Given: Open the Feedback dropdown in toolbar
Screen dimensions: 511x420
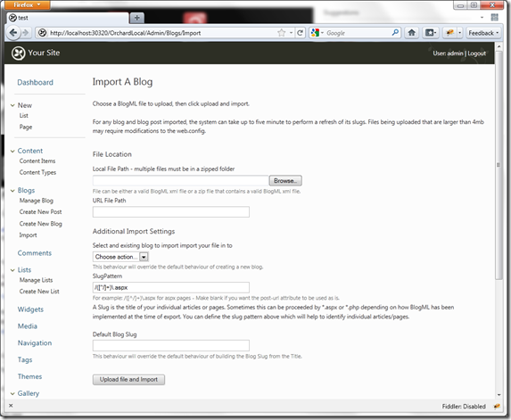Looking at the screenshot, I should click(x=483, y=33).
